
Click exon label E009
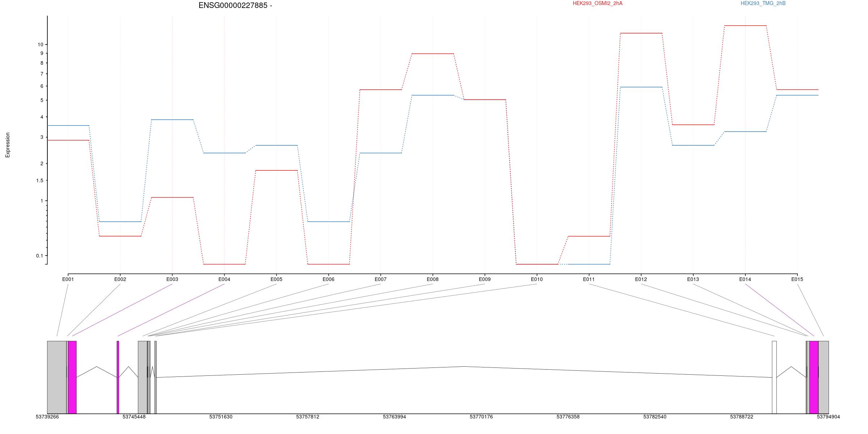(x=485, y=279)
